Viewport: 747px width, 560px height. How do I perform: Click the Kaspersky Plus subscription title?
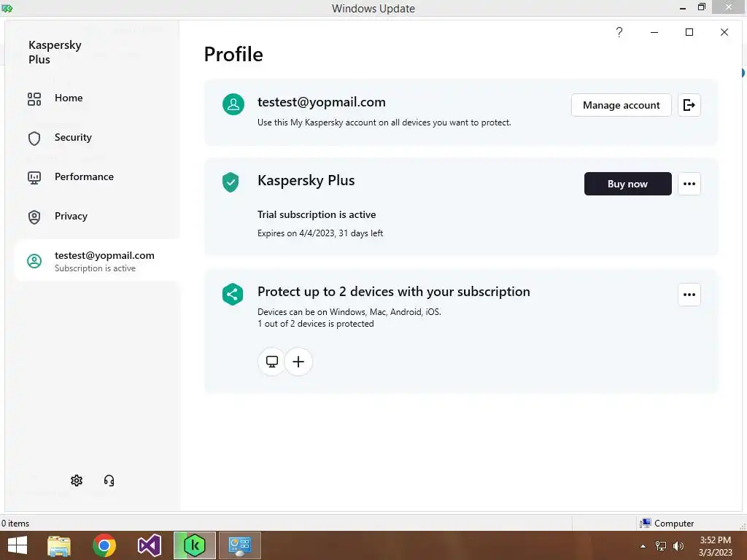(306, 181)
